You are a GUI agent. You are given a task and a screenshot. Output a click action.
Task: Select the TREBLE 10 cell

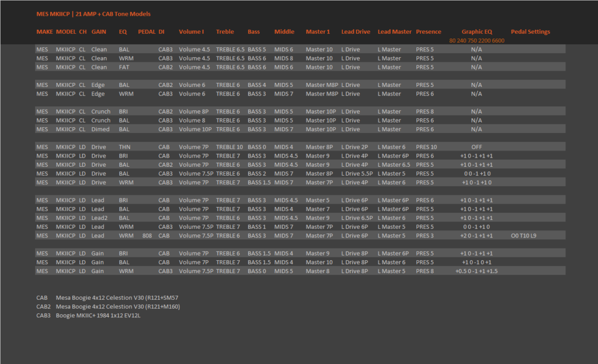tap(229, 147)
